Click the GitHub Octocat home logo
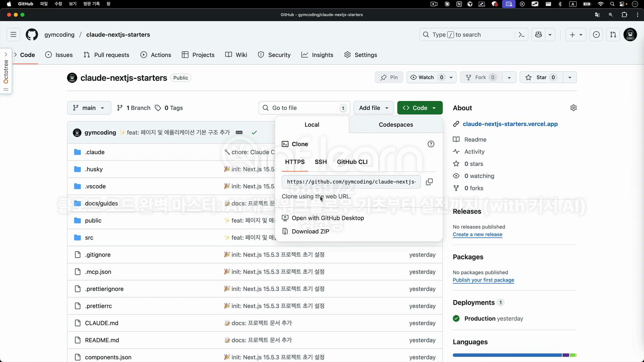Image resolution: width=644 pixels, height=362 pixels. coord(32,35)
